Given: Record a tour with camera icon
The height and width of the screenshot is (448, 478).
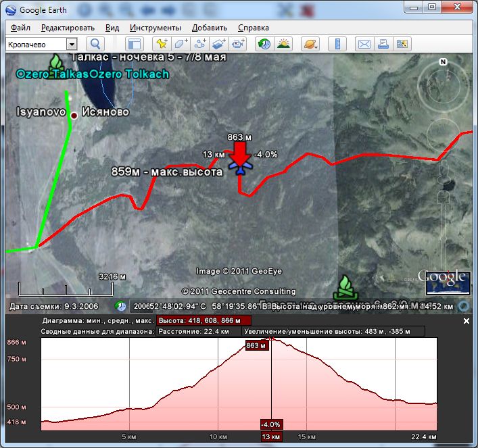Looking at the screenshot, I should point(238,44).
